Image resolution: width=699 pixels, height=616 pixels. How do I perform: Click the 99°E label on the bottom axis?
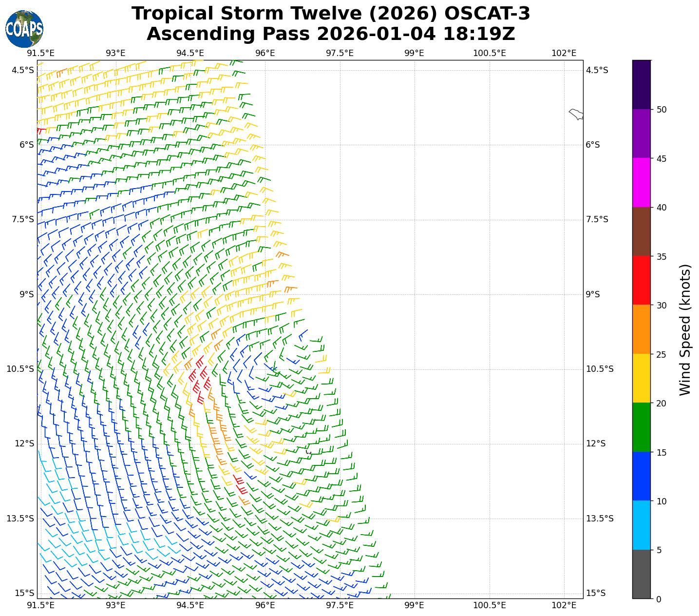coord(414,605)
